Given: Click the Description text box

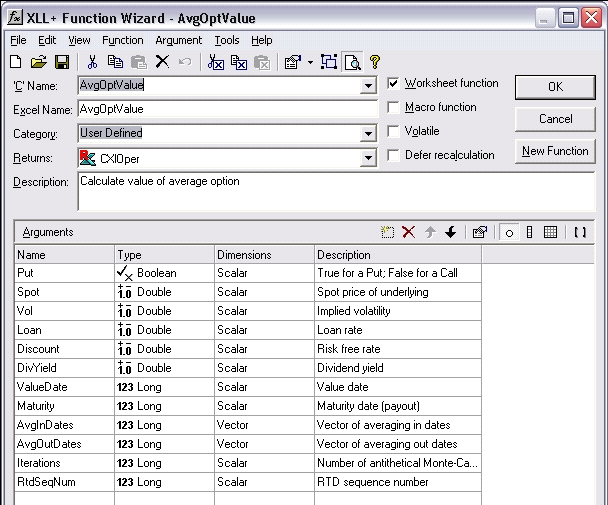Looking at the screenshot, I should click(336, 192).
